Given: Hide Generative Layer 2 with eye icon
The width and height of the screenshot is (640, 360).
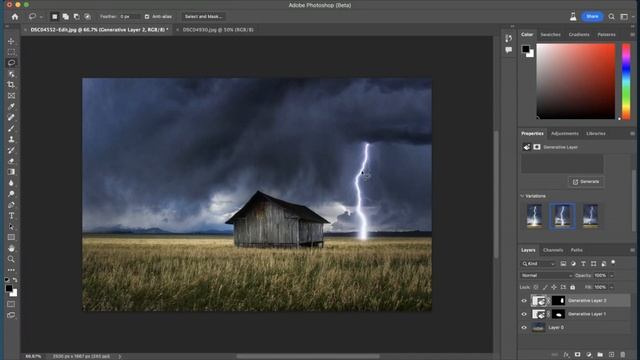Looking at the screenshot, I should (x=524, y=301).
